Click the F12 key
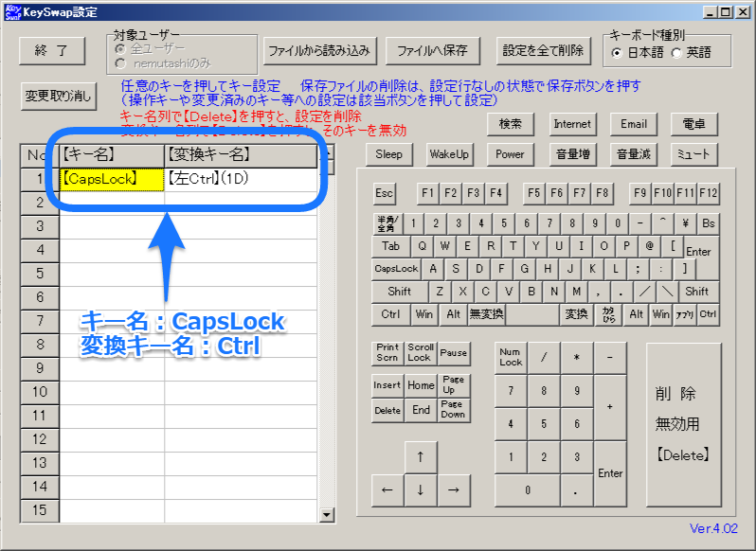The height and width of the screenshot is (551, 756). [x=709, y=194]
